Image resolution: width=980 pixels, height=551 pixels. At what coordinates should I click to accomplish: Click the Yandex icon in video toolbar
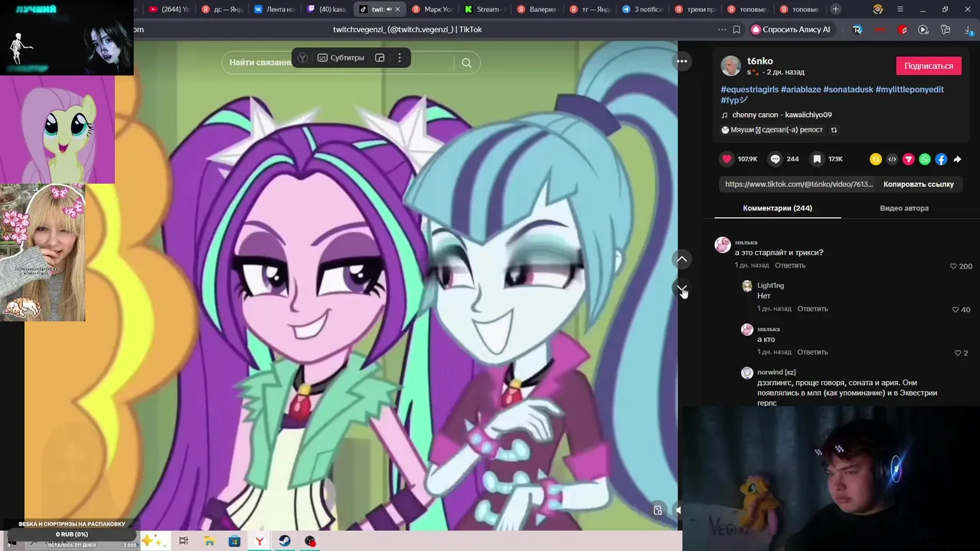303,58
